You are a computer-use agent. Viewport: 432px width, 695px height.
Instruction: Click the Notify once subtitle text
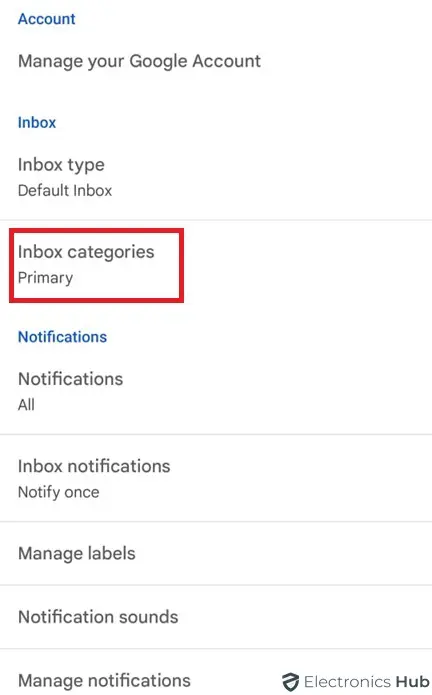[58, 492]
